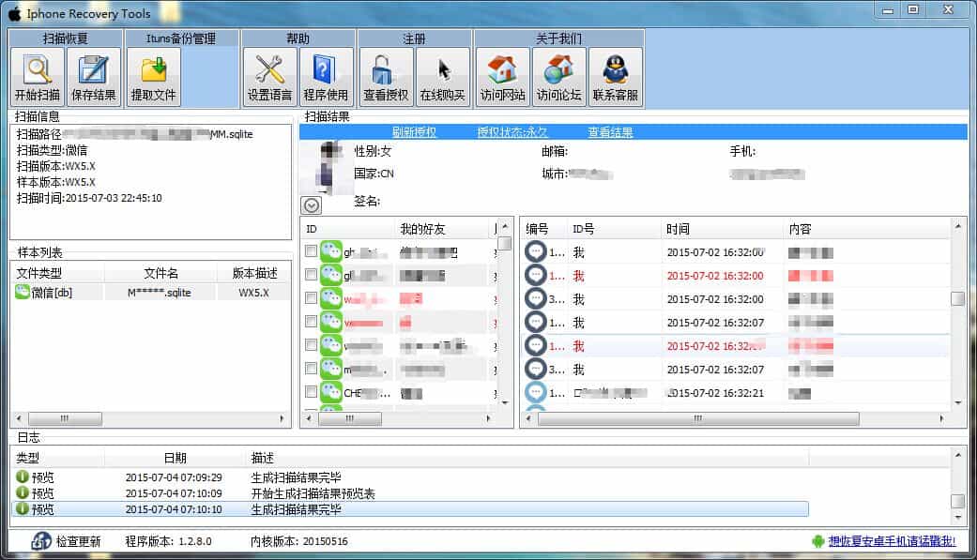Open 设置语言 language settings
977x560 pixels.
[x=269, y=77]
